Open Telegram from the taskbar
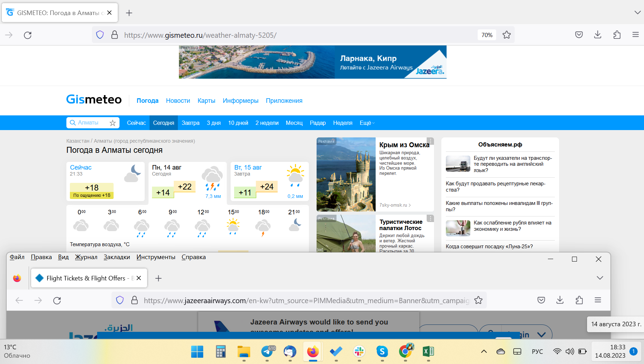 point(268,351)
